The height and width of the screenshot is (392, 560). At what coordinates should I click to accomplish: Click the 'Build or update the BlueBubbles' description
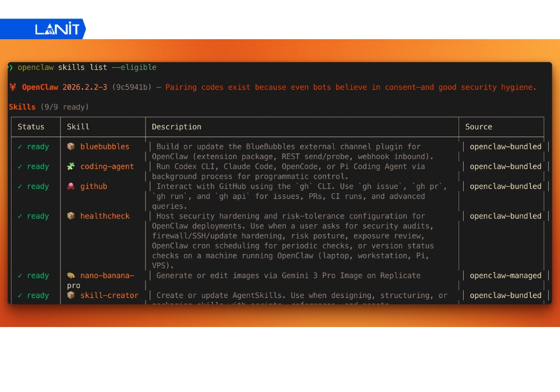pos(292,151)
